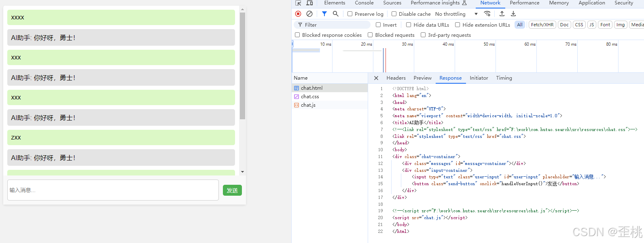The width and height of the screenshot is (644, 243).
Task: Show the Headers tab of request
Action: [x=396, y=78]
